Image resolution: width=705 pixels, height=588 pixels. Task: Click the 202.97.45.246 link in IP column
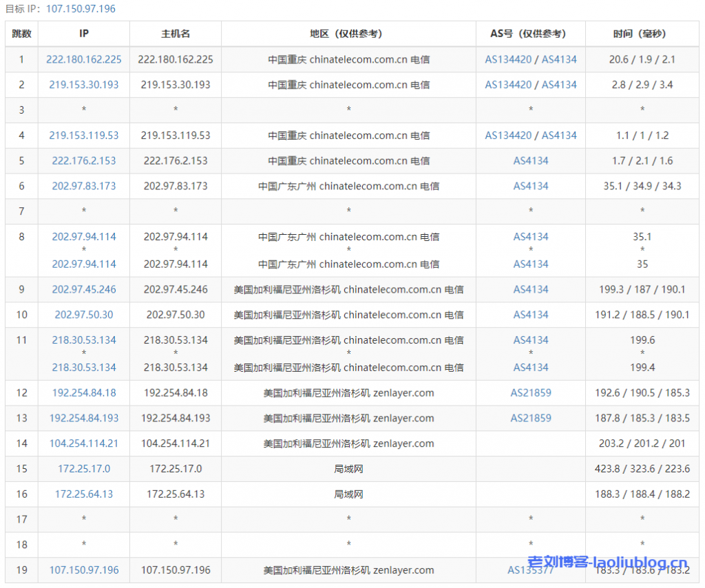pyautogui.click(x=84, y=290)
